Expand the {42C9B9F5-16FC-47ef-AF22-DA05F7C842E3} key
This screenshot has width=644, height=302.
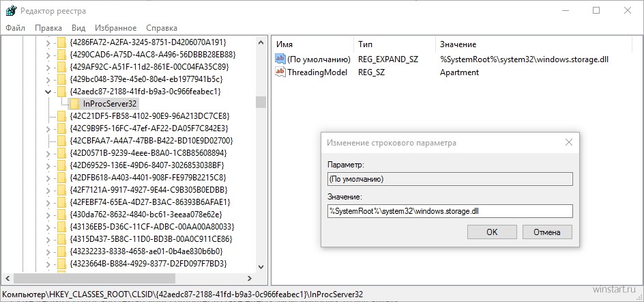(48, 128)
